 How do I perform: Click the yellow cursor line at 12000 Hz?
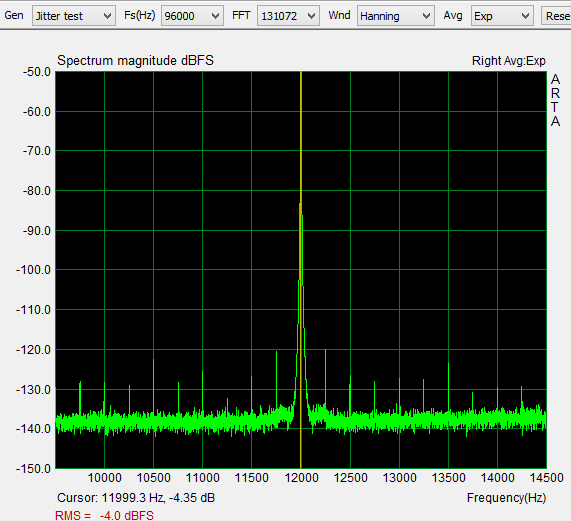301,146
